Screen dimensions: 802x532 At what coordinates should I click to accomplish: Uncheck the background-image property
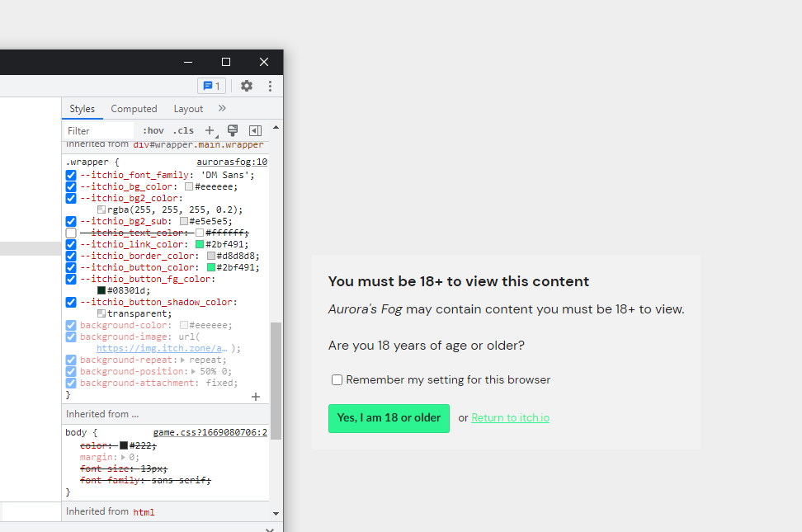coord(71,337)
